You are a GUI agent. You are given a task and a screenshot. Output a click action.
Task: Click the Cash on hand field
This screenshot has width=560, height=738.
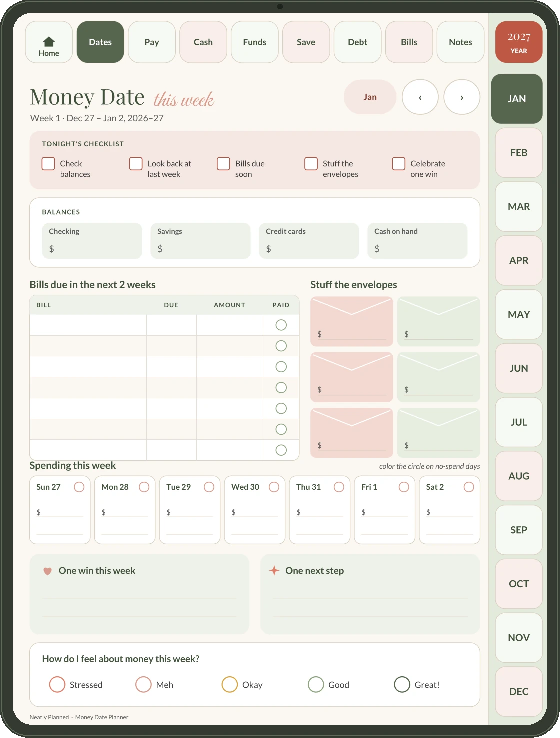click(x=417, y=241)
